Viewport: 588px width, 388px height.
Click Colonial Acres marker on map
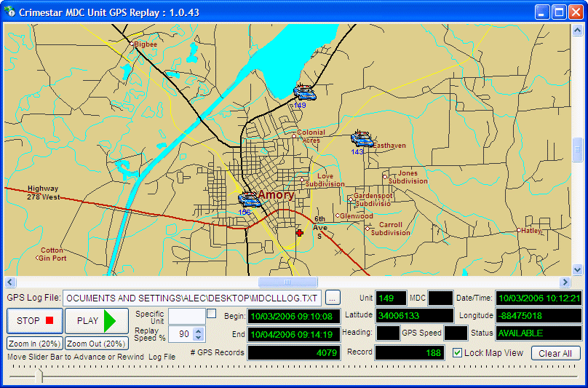pos(294,136)
